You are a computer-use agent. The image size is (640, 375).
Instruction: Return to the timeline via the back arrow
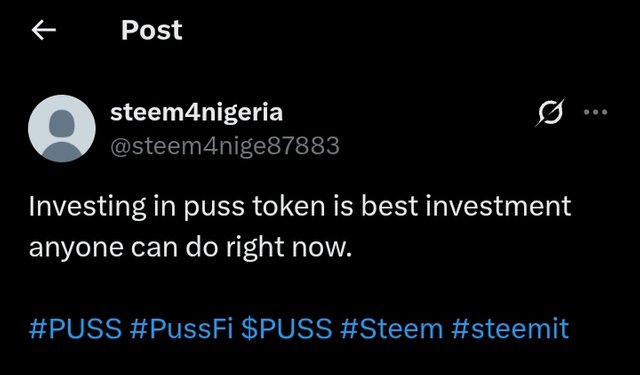[44, 31]
